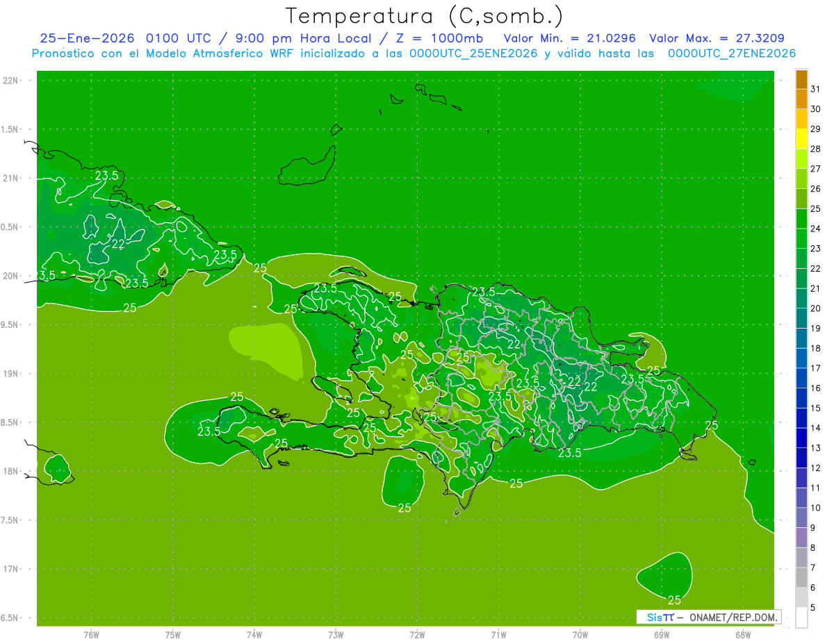Click the blue legend swatch between 16 and 17
The height and width of the screenshot is (644, 834).
(801, 378)
